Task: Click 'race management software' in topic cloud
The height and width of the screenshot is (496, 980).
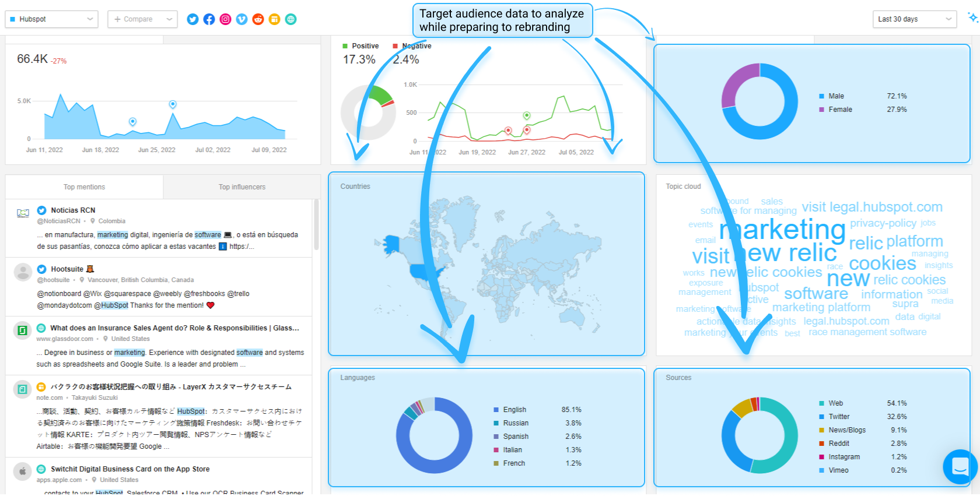Action: [x=867, y=332]
